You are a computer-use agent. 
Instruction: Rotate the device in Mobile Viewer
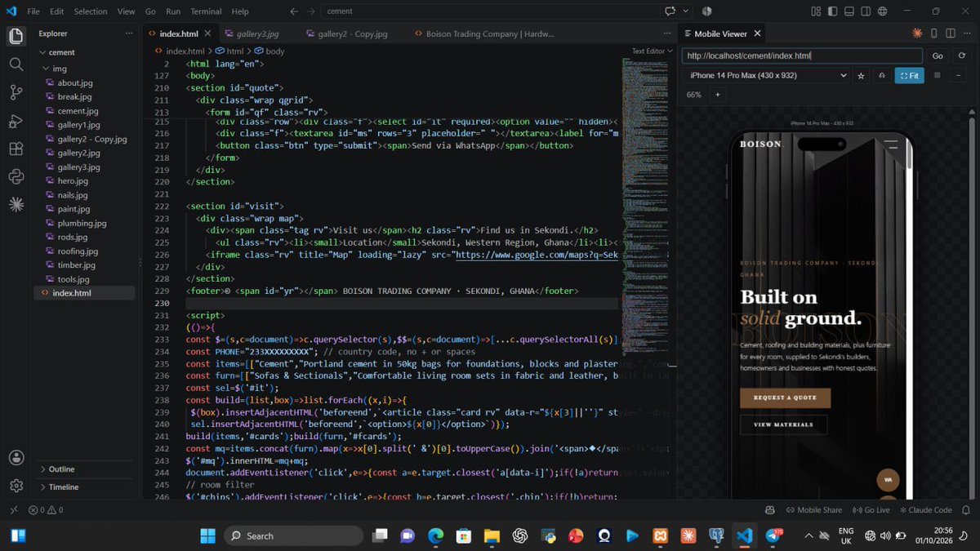pos(881,75)
